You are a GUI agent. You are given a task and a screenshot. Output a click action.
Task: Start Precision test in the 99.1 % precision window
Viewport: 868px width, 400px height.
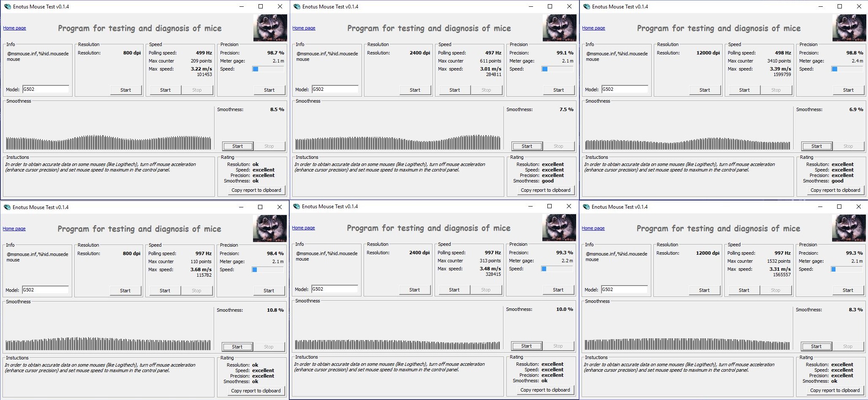pos(558,90)
